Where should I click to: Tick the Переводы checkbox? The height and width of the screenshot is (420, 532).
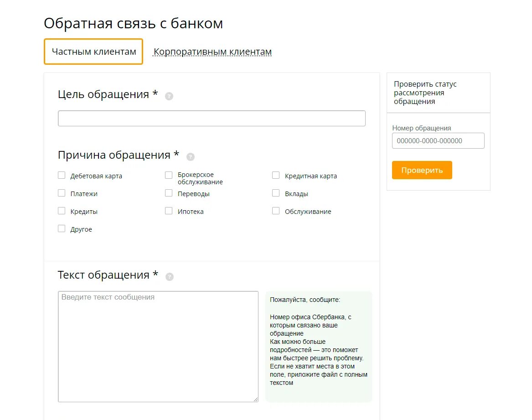169,193
